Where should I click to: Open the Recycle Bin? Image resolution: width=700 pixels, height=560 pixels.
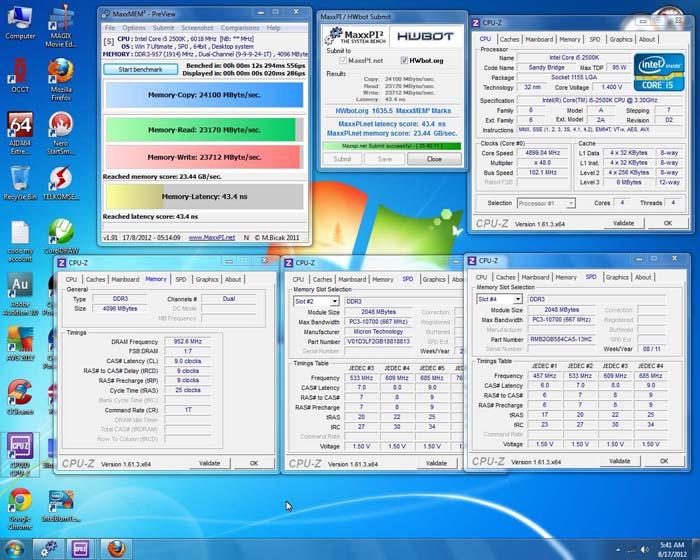(x=20, y=183)
